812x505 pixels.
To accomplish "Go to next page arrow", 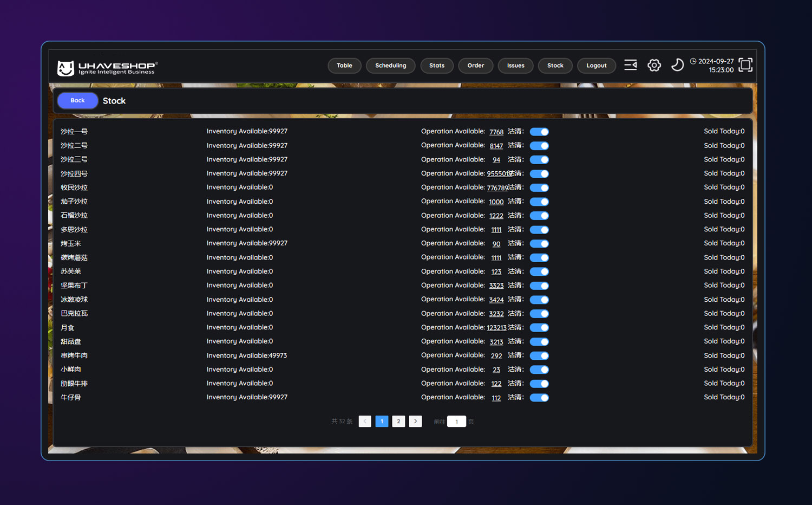I will coord(415,422).
